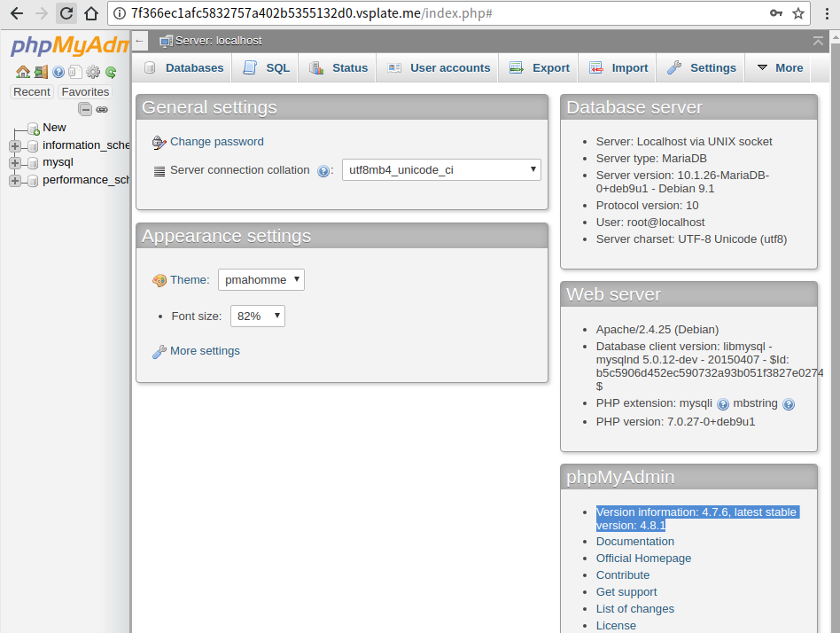Click collation help icon beside Server connection collation
The width and height of the screenshot is (840, 633).
(x=323, y=171)
